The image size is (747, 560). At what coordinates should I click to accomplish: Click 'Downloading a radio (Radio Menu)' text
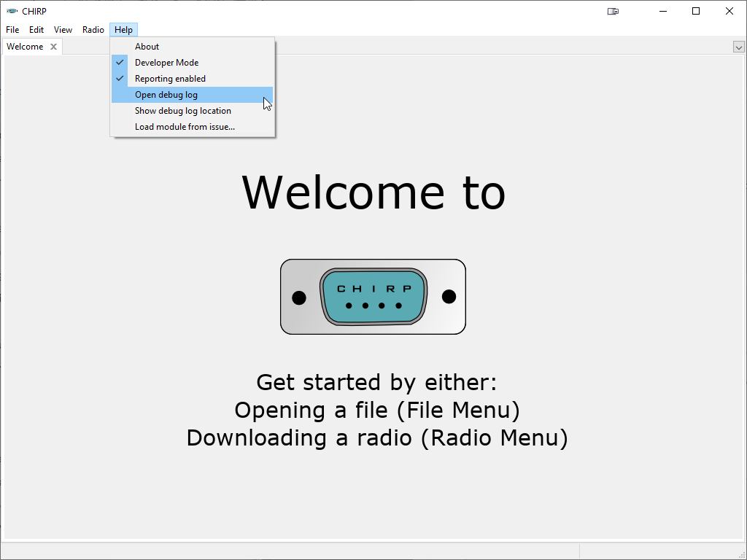(x=377, y=437)
